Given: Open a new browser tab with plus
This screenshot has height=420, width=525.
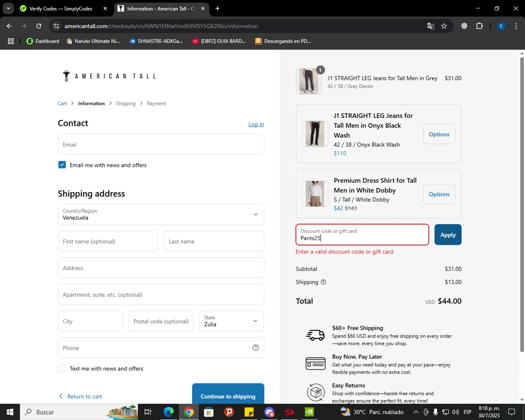Looking at the screenshot, I should [x=217, y=8].
